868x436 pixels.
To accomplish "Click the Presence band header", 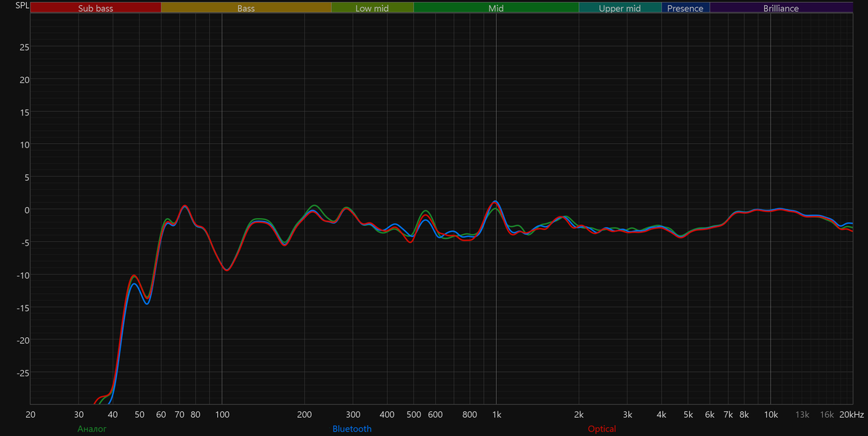I will (x=686, y=8).
